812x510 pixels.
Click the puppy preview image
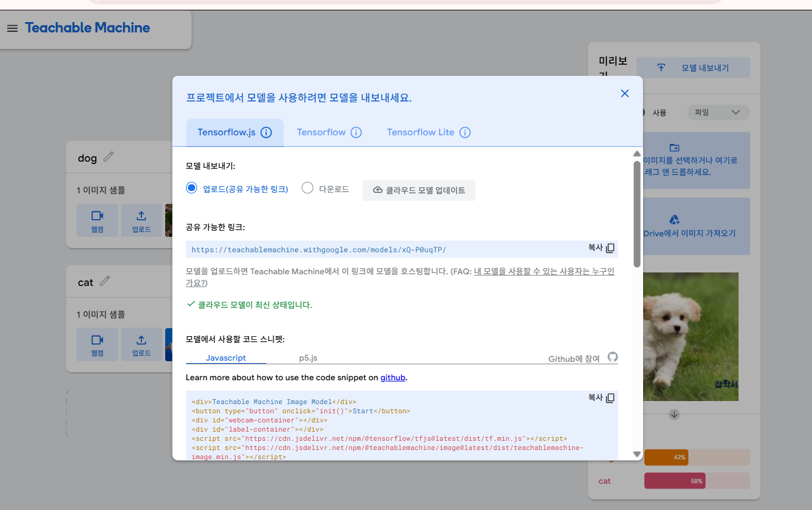pyautogui.click(x=691, y=337)
